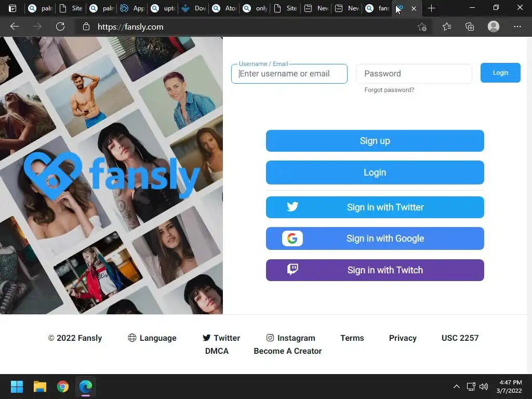
Task: Open the clock showing 4:47 PM
Action: tap(509, 387)
